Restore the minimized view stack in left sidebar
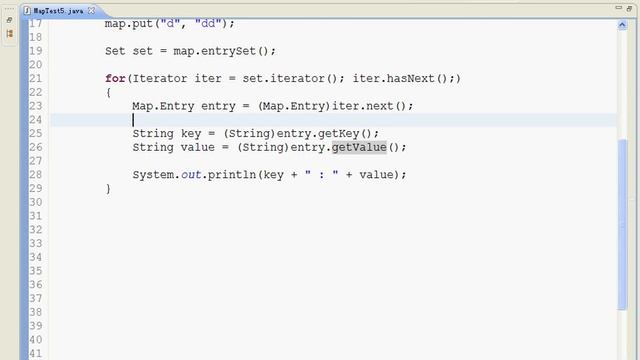The width and height of the screenshot is (640, 360). (x=9, y=20)
